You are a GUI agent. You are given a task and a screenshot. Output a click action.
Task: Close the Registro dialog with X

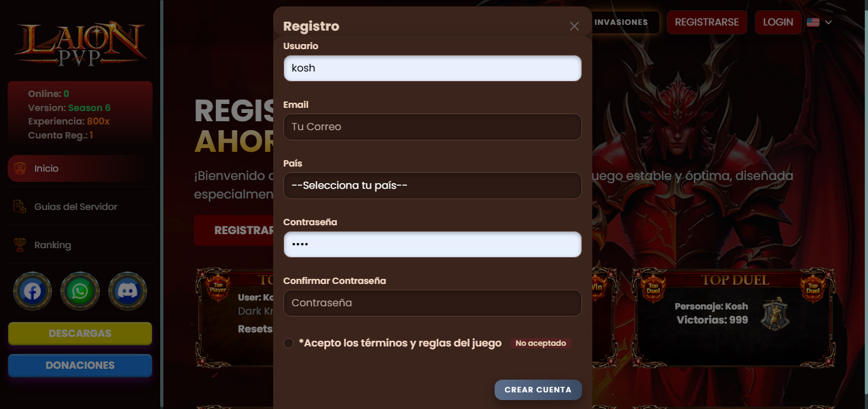point(574,26)
